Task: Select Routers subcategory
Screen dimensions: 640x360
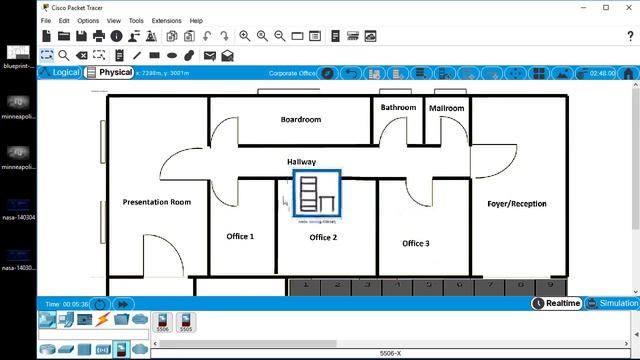Action: tap(47, 350)
